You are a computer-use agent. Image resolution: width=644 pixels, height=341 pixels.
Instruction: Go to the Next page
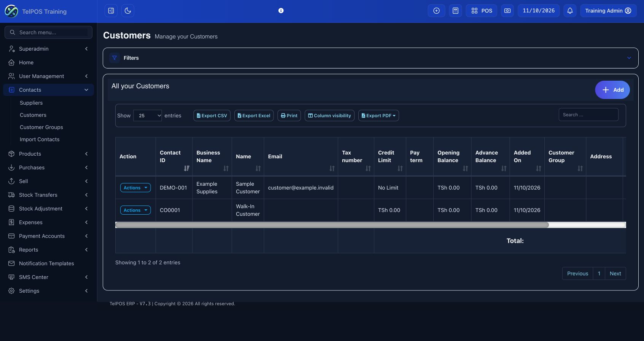click(x=615, y=274)
